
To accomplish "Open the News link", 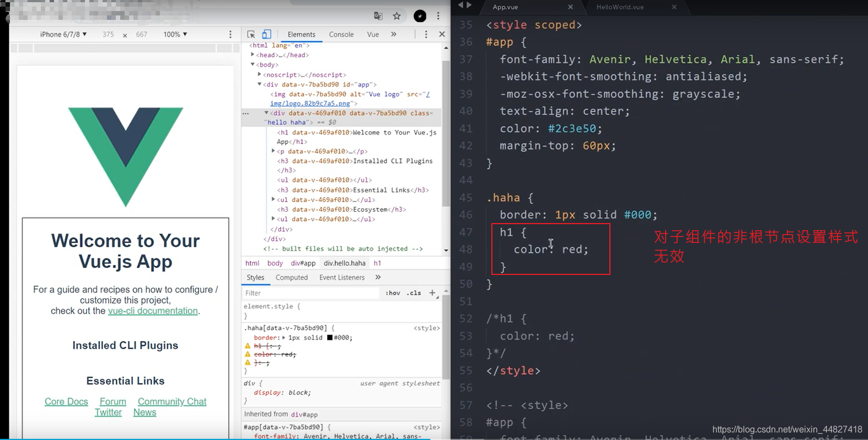I will [x=144, y=412].
